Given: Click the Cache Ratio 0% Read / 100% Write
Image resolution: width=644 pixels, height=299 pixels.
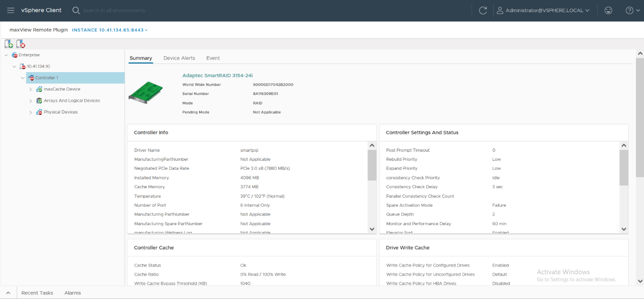Looking at the screenshot, I should tap(263, 274).
